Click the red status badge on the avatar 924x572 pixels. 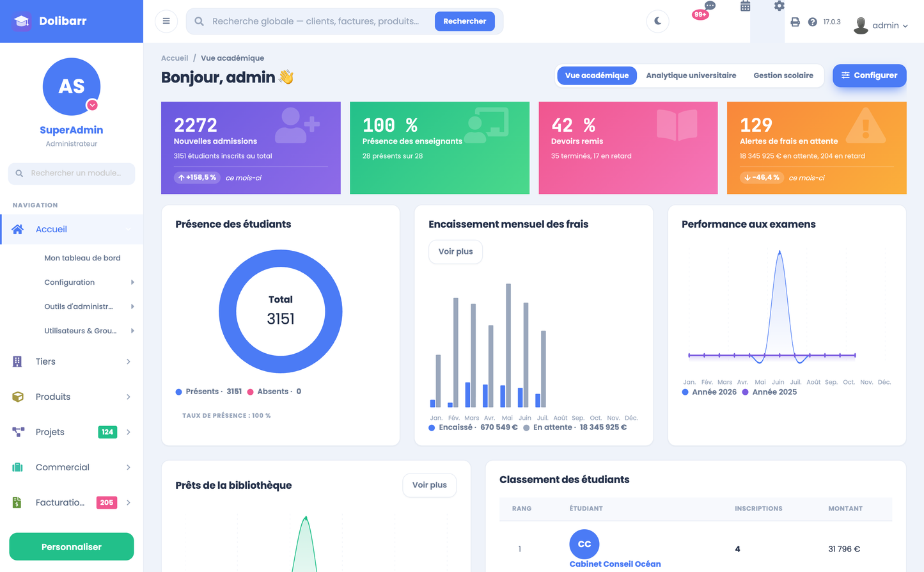[93, 105]
